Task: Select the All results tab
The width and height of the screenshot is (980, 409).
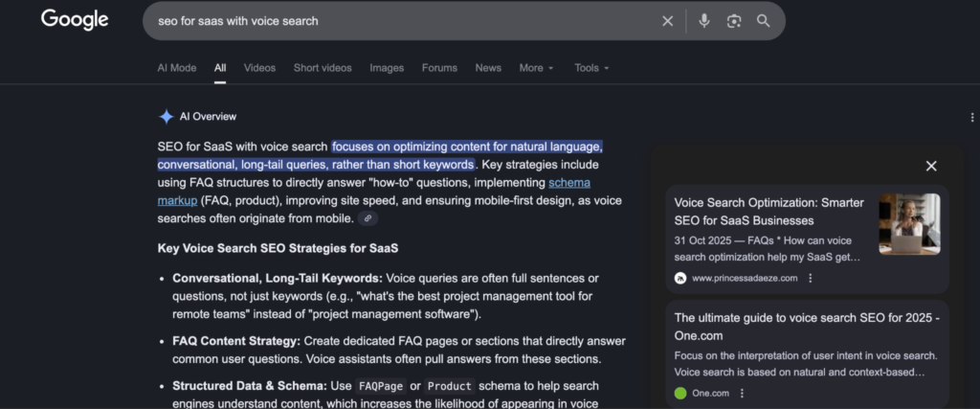Action: pyautogui.click(x=220, y=68)
